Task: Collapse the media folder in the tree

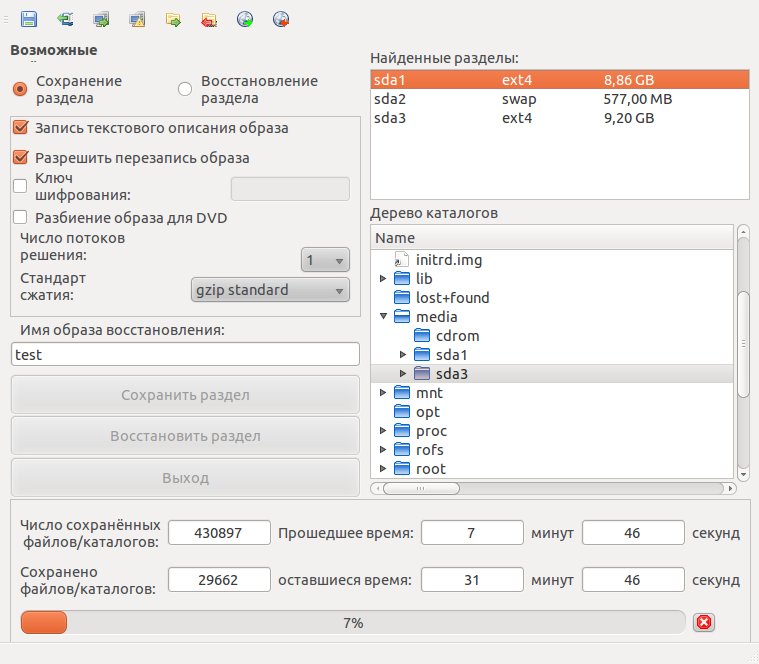Action: pos(383,317)
